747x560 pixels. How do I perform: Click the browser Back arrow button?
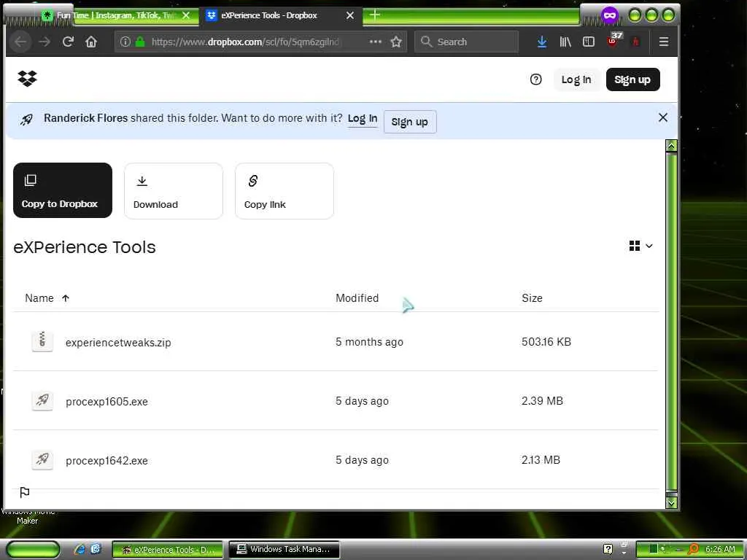[20, 42]
